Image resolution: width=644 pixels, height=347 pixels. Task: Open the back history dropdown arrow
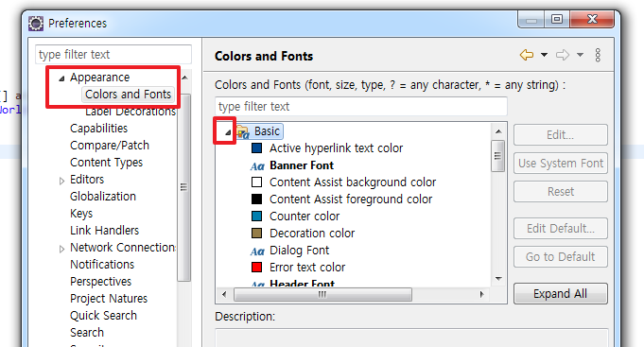pos(544,55)
